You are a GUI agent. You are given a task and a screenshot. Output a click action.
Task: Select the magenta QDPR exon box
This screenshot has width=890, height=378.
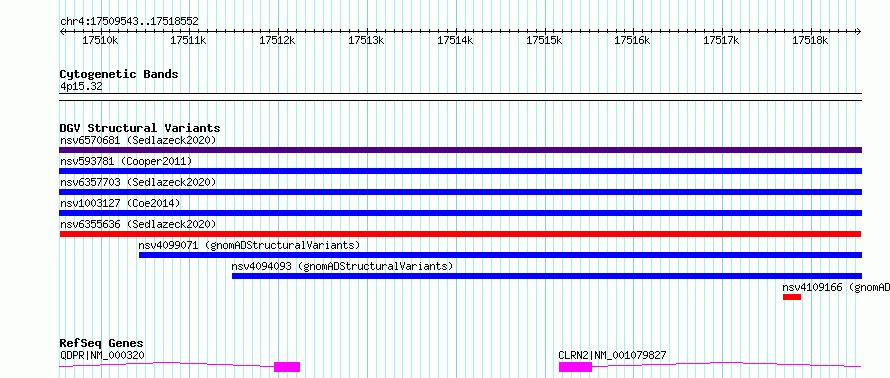[x=287, y=367]
